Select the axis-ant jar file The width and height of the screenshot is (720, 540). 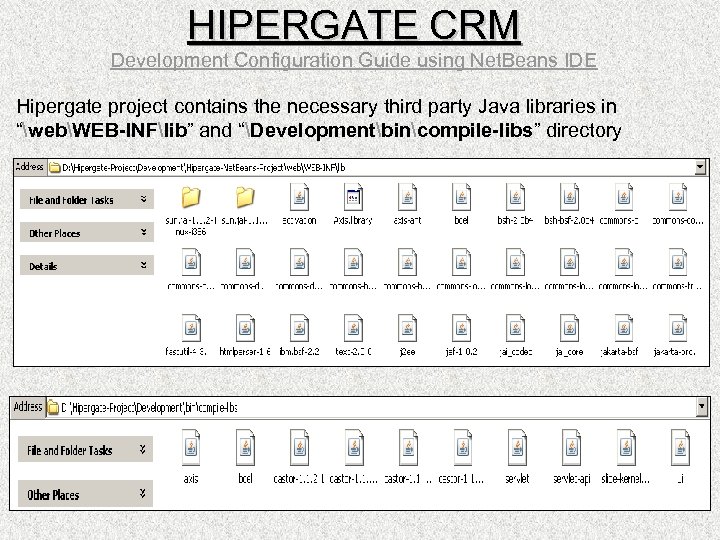pyautogui.click(x=407, y=197)
